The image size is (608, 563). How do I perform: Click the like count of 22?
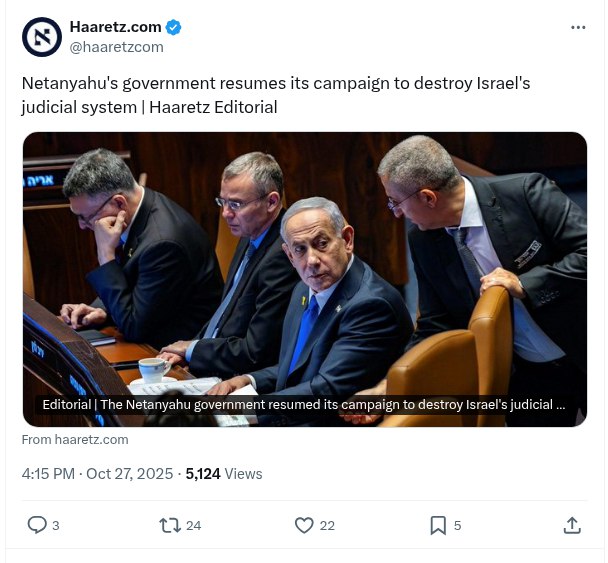[x=327, y=526]
